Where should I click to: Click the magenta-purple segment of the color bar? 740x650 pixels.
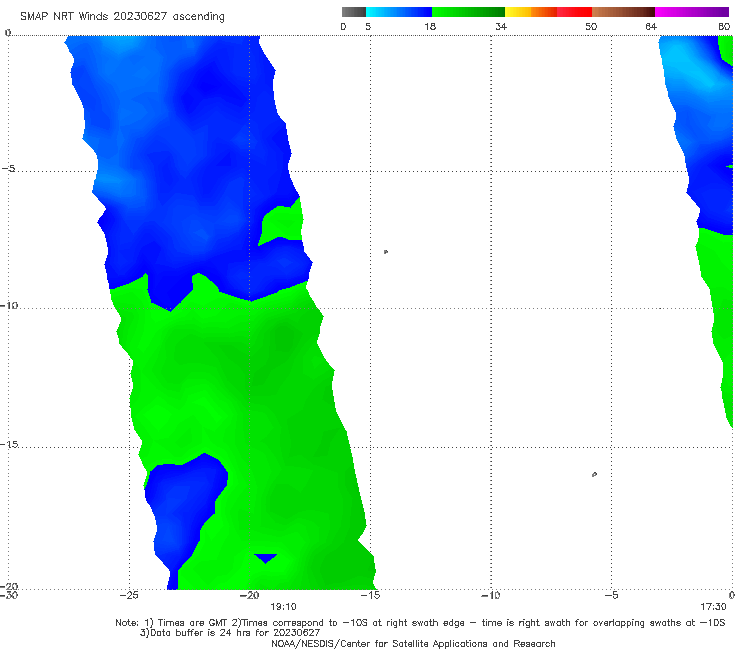pyautogui.click(x=692, y=12)
